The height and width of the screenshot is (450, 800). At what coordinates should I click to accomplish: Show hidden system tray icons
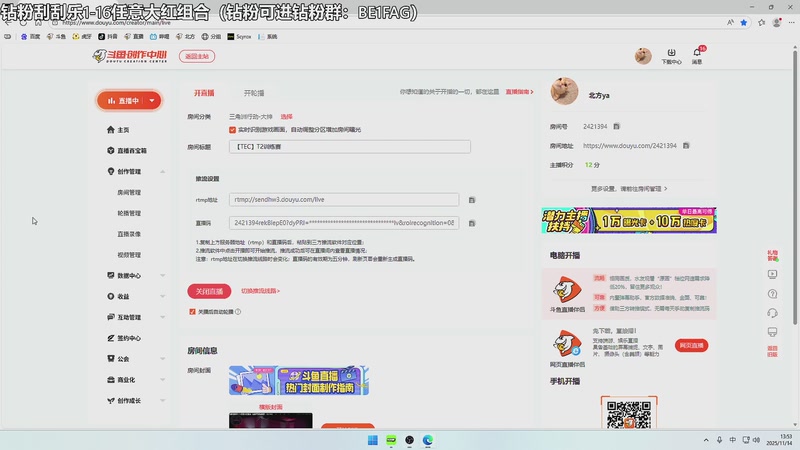pos(706,440)
